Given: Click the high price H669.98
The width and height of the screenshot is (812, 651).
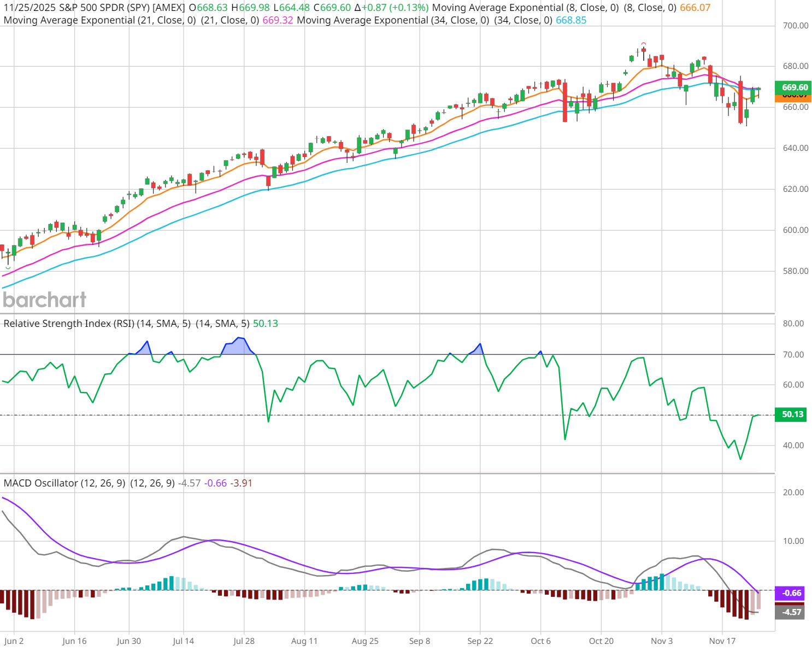Looking at the screenshot, I should point(250,8).
